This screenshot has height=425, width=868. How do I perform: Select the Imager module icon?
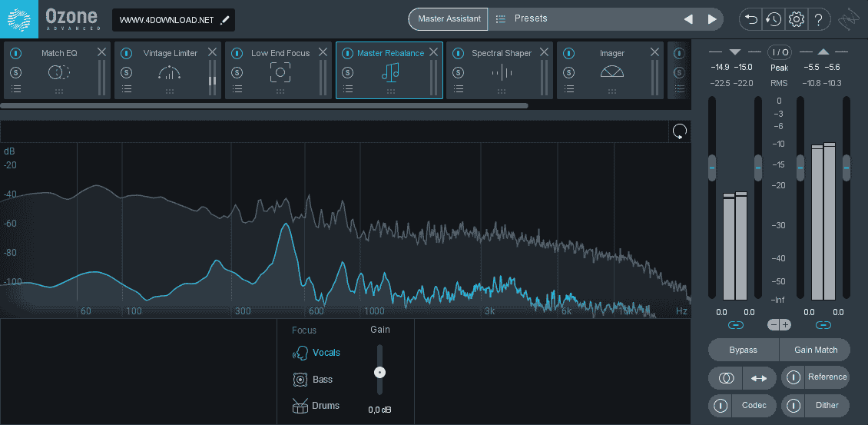coord(612,71)
